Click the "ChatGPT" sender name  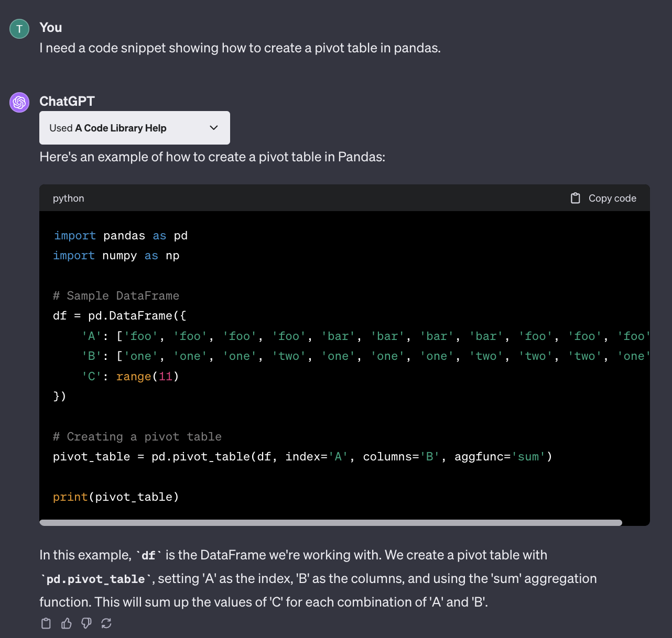coord(67,101)
